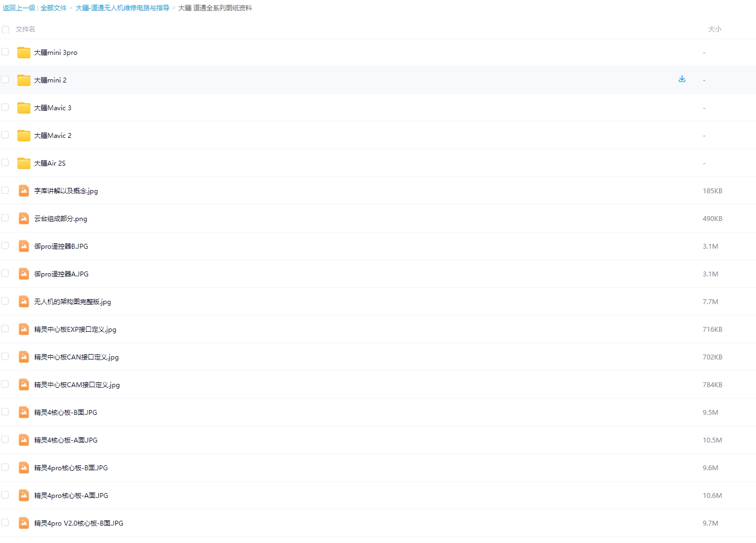Click the image icon of 精灵中心板CAM接口定义.jpg

(24, 384)
